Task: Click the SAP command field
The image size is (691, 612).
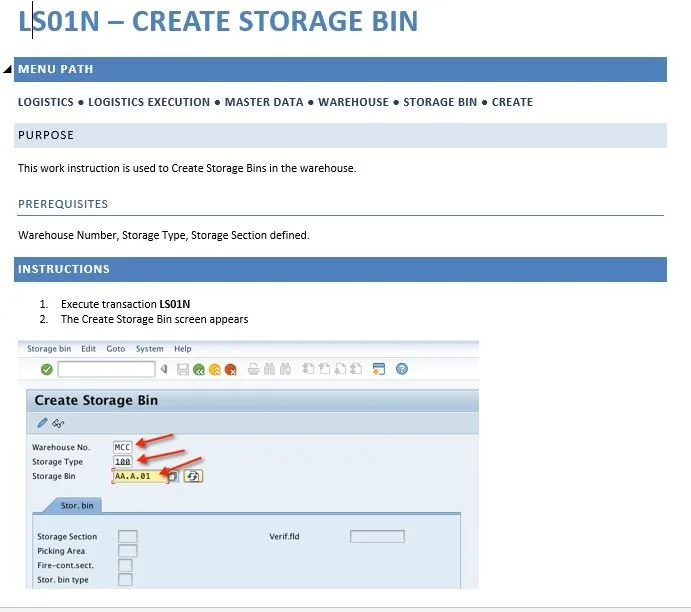Action: pos(106,369)
